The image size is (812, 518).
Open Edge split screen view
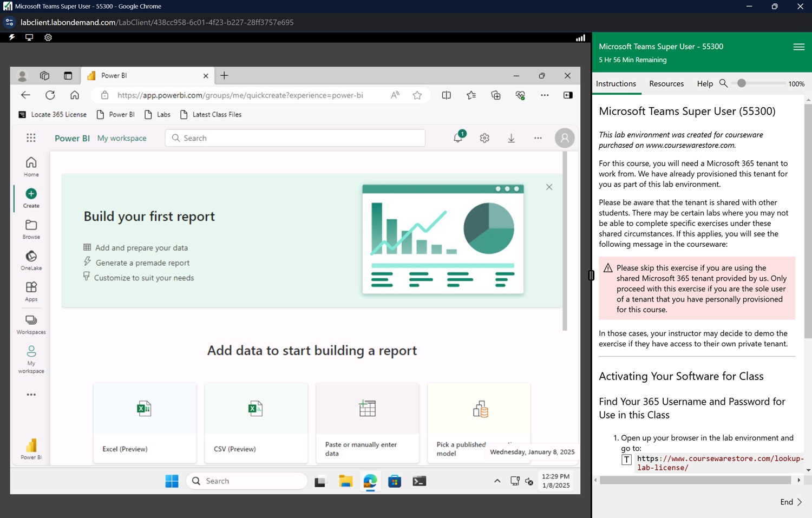pyautogui.click(x=446, y=95)
